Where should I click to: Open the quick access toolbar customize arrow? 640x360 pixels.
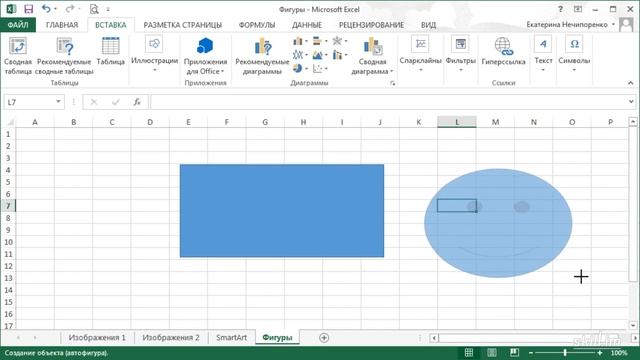tap(108, 9)
